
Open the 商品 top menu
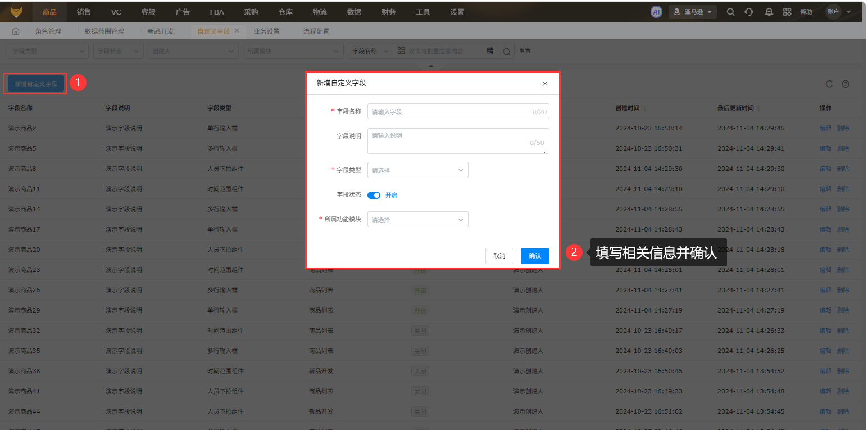(49, 12)
